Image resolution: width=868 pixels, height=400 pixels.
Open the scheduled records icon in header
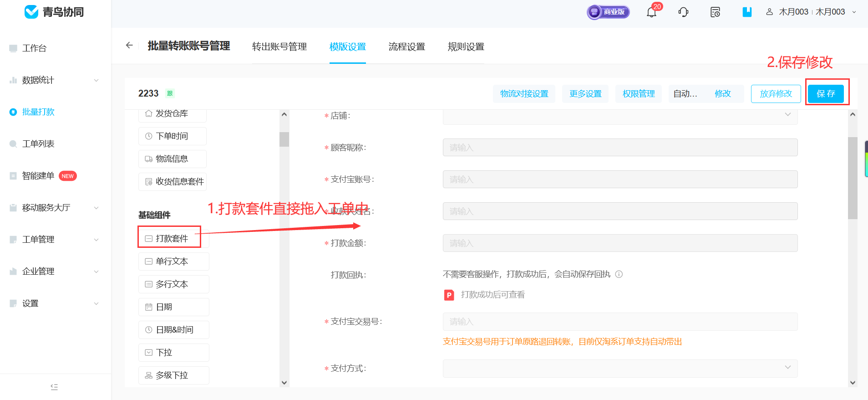click(715, 12)
